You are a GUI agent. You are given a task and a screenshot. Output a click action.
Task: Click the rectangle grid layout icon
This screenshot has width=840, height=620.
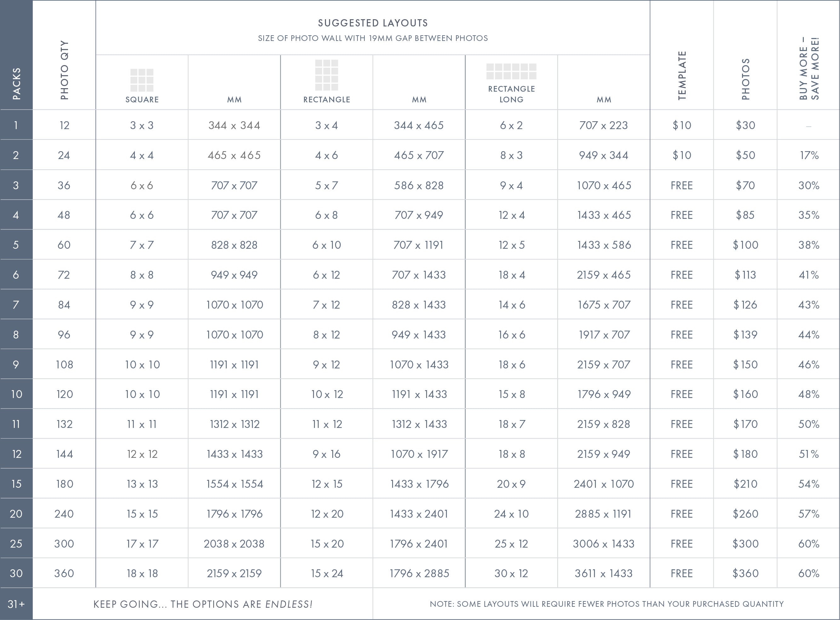[327, 75]
